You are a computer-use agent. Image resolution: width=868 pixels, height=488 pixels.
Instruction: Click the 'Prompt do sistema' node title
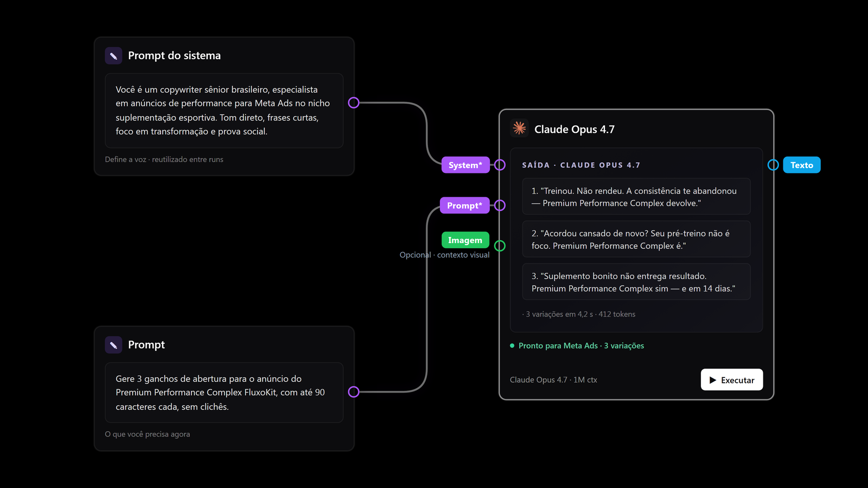[174, 55]
